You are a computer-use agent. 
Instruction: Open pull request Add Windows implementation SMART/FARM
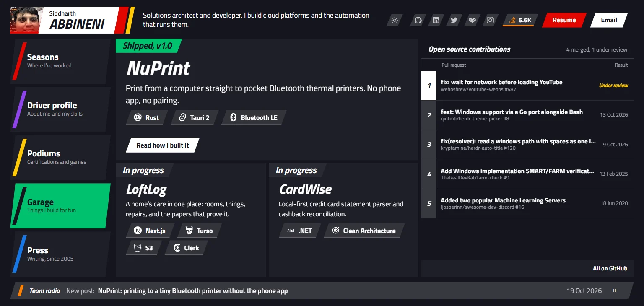tap(517, 171)
